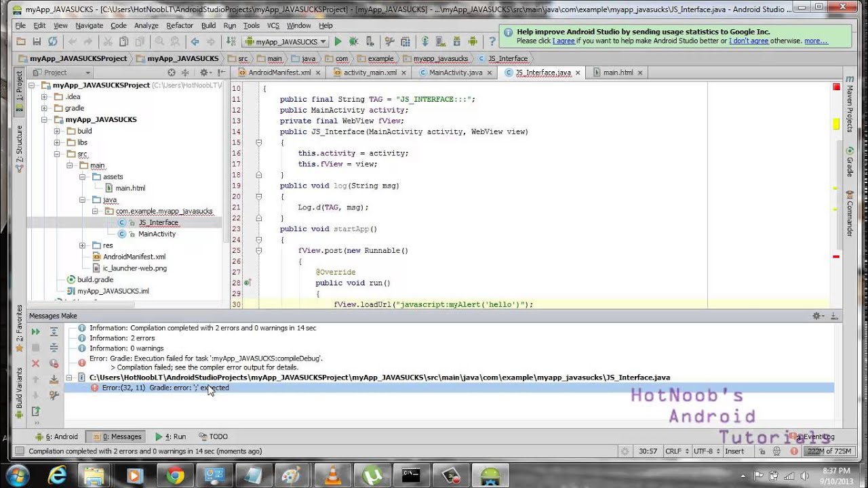Click the Rerun double-arrow icon in Messages
The image size is (868, 488).
(x=35, y=332)
